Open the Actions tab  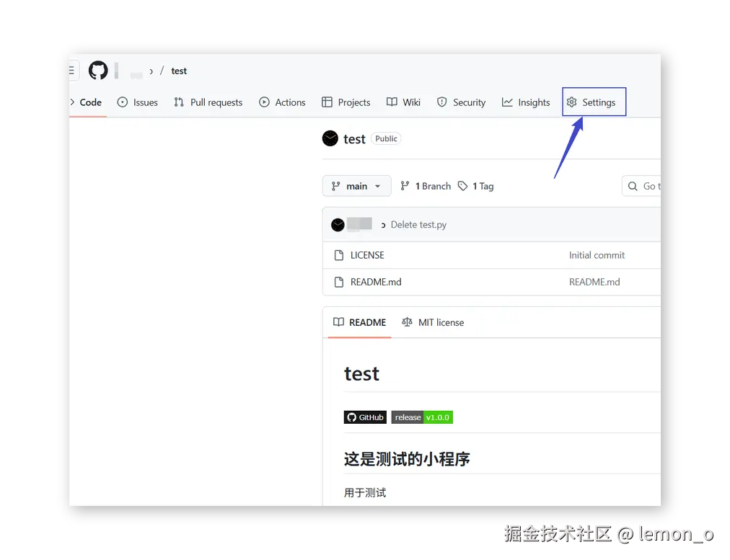282,102
